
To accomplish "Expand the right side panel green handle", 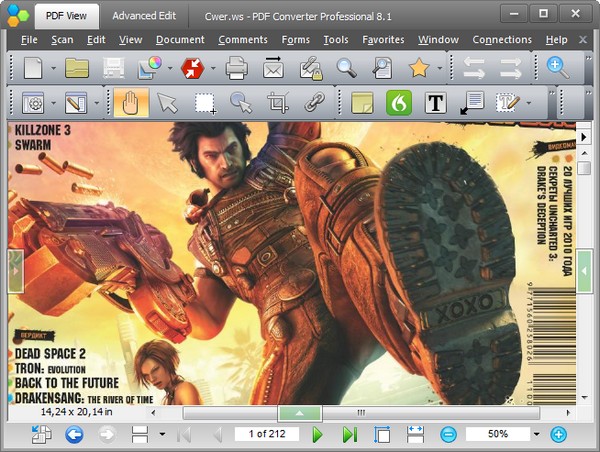I will 584,271.
